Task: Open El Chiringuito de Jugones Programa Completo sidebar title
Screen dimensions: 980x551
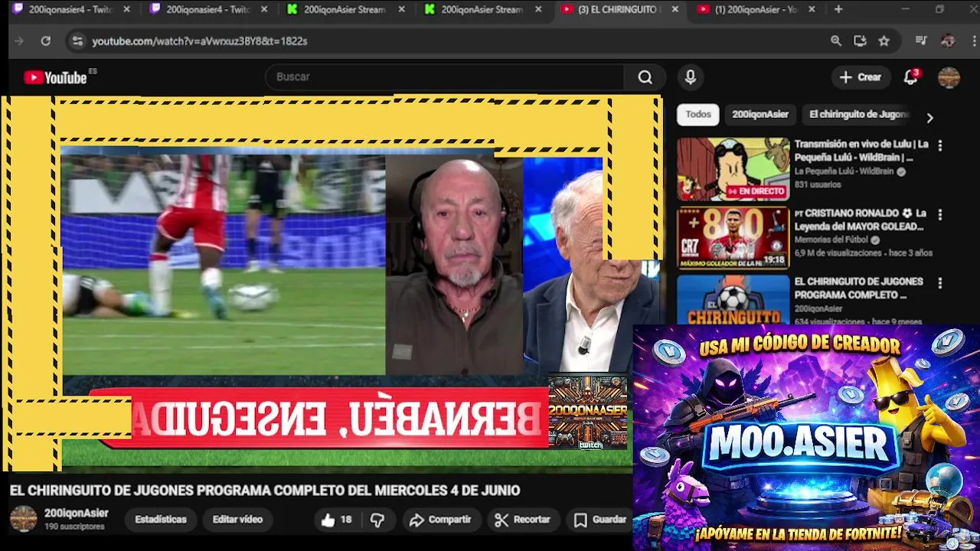Action: tap(859, 288)
